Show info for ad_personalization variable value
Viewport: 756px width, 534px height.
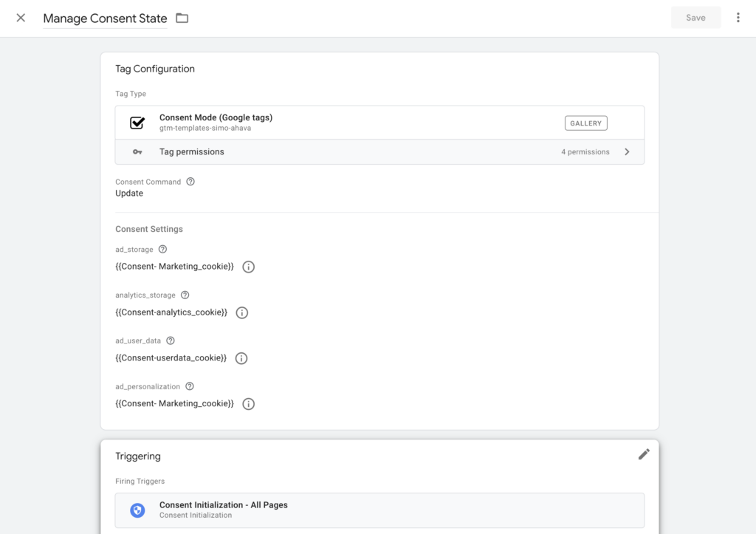(x=249, y=404)
